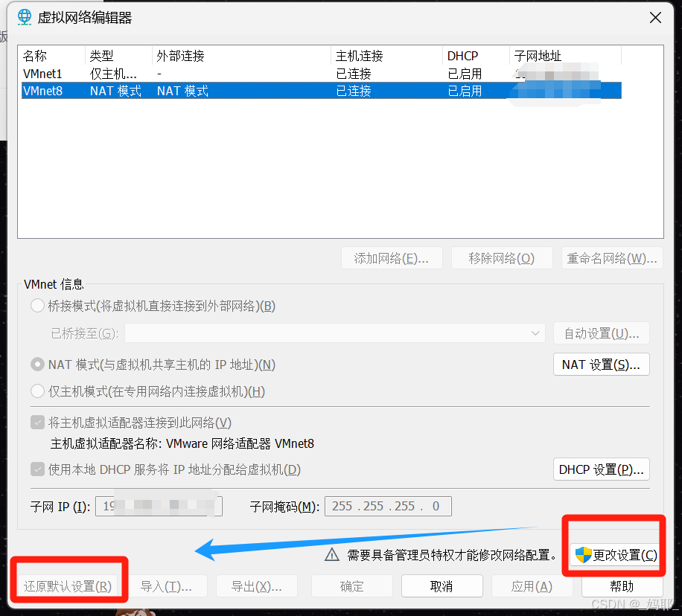Click the 重命名网络(W)... button
The height and width of the screenshot is (616, 682).
[x=612, y=258]
